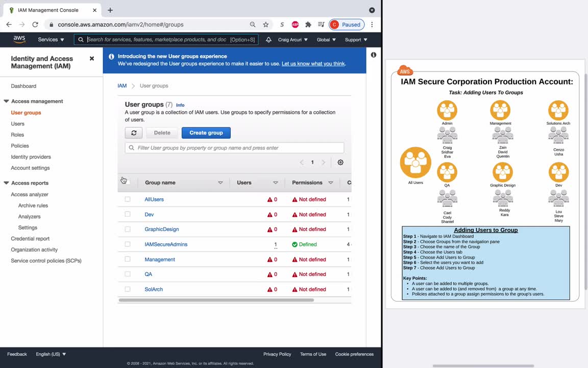Collapse the Access management section
This screenshot has height=368, width=588.
(6, 101)
